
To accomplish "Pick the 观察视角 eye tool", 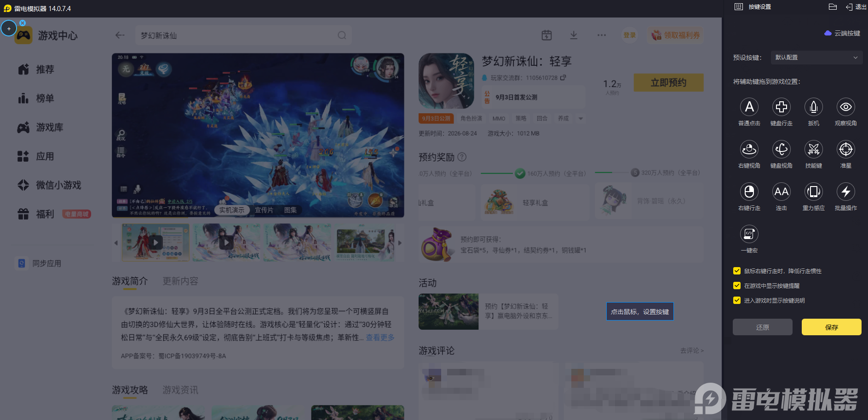I will tap(845, 107).
